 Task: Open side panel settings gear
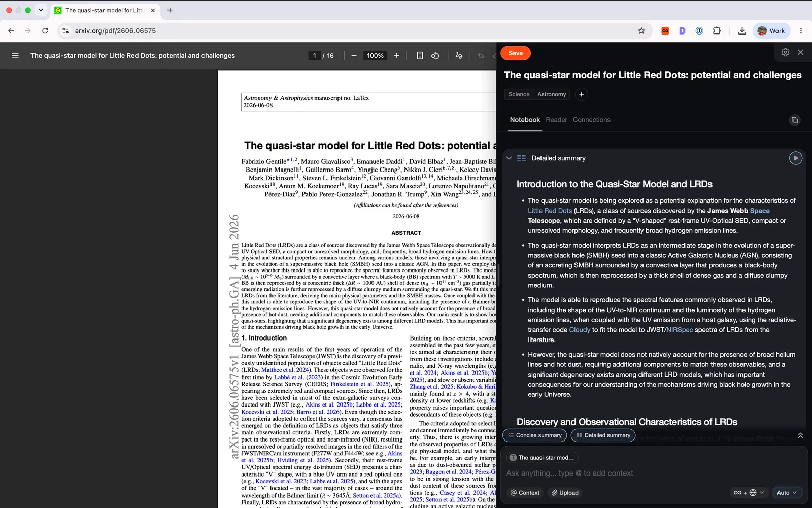pos(785,52)
